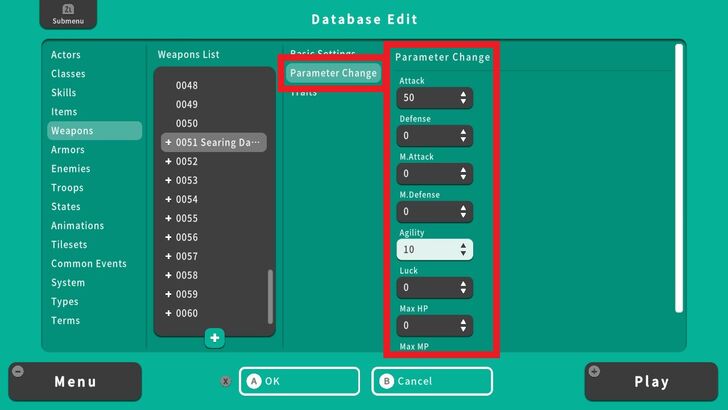Click the Max HP value field
The image size is (728, 410).
435,325
